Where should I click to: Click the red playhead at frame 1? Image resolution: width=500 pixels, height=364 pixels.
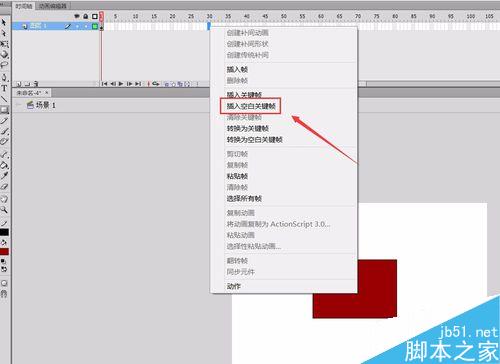102,16
